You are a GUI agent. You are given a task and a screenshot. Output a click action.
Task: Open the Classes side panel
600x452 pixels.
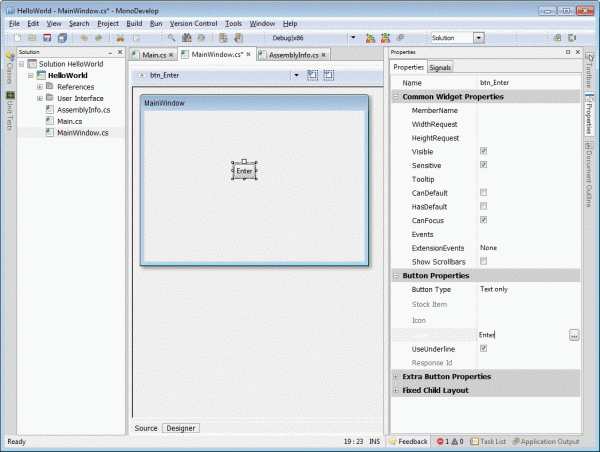click(10, 69)
